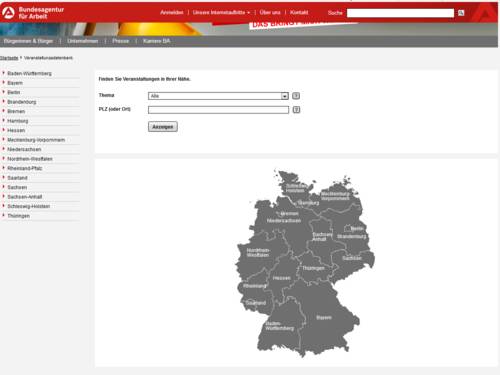Open the Thema dropdown arrow
This screenshot has height=375, width=500.
(285, 96)
